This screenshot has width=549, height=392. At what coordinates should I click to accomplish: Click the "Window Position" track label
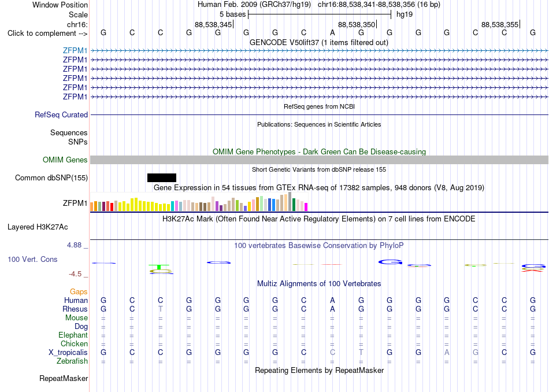click(60, 5)
